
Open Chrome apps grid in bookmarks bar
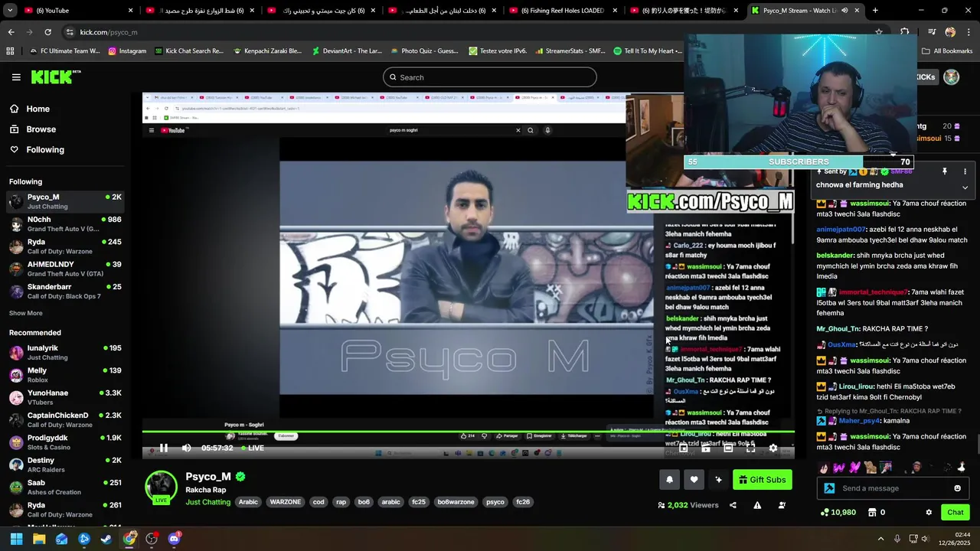10,51
